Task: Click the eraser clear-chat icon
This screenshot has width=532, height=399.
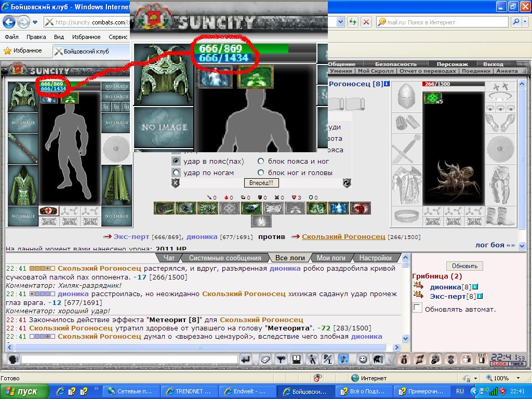Action: click(x=265, y=360)
